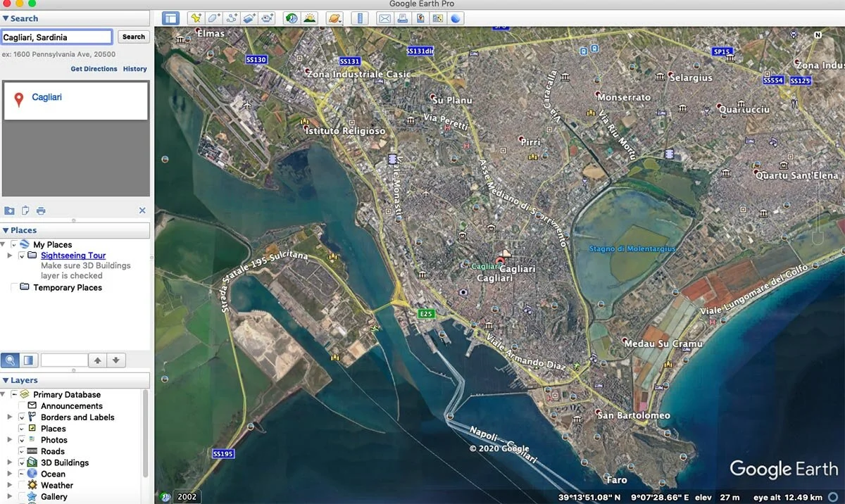Viewport: 845px width, 504px height.
Task: Copy search results as KML icon
Action: pyautogui.click(x=25, y=210)
